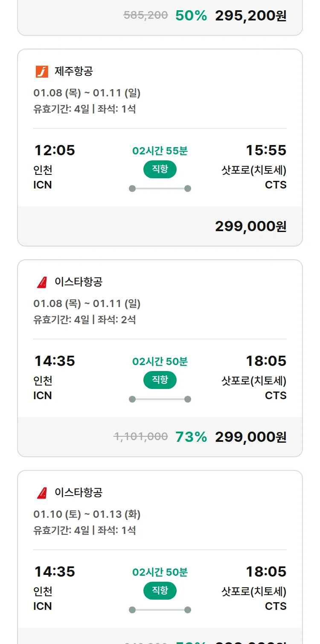The width and height of the screenshot is (320, 644).
Task: Tap the 직항 badge on the Jeju Air flight
Action: pos(160,169)
